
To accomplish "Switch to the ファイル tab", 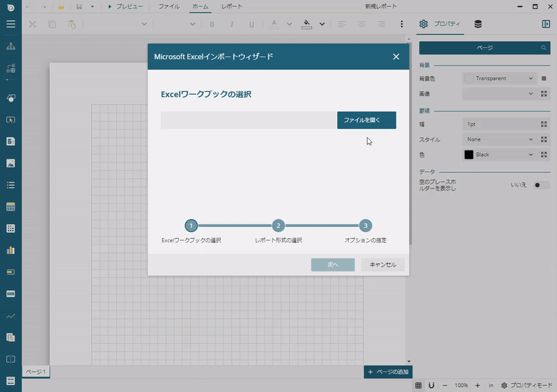I will point(168,6).
